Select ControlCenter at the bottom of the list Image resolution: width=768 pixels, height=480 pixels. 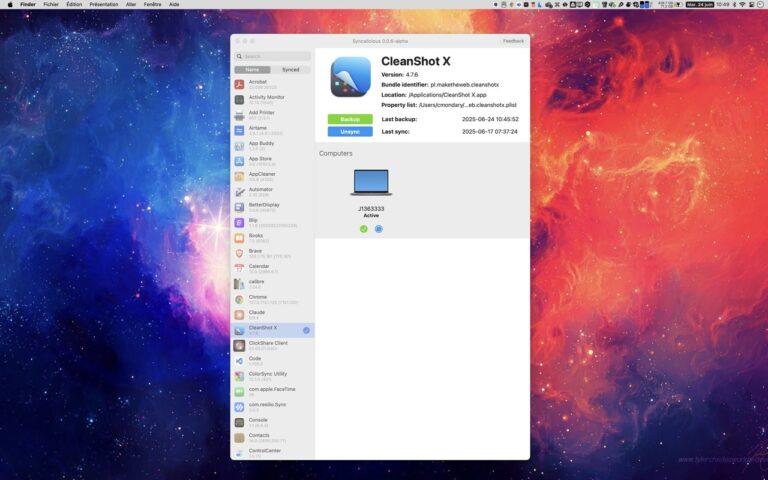(x=272, y=453)
